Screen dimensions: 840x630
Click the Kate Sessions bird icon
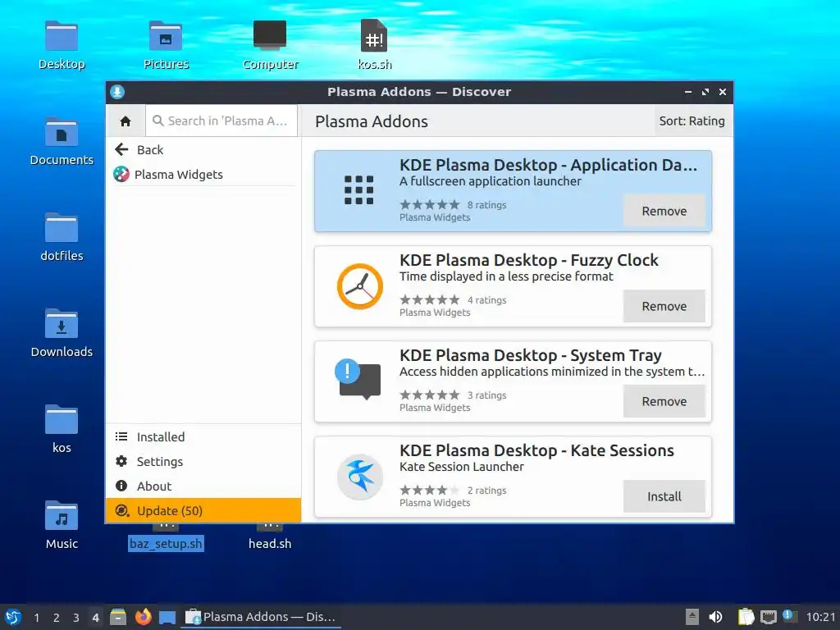[x=360, y=477]
